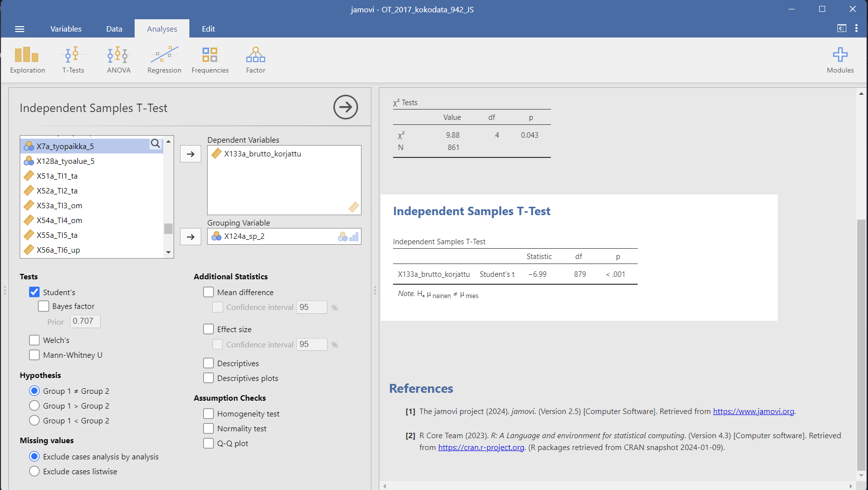
Task: Collapse options with the circled arrow button
Action: [x=345, y=107]
